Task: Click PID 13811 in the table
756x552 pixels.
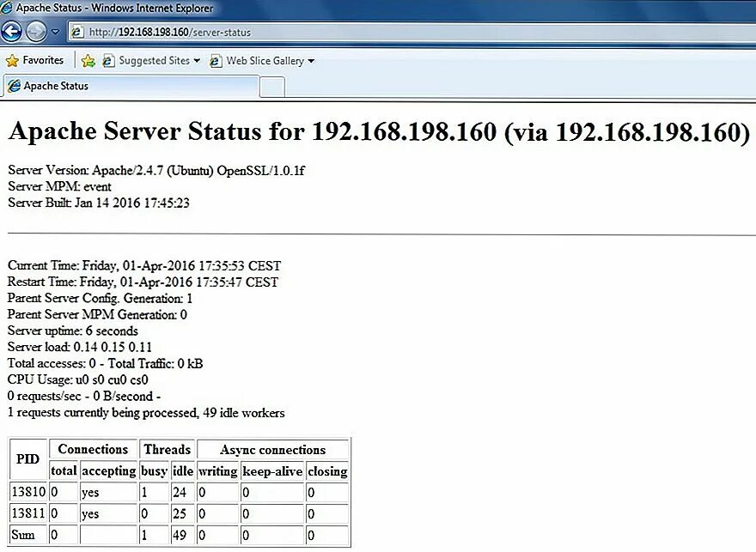Action: pyautogui.click(x=28, y=513)
